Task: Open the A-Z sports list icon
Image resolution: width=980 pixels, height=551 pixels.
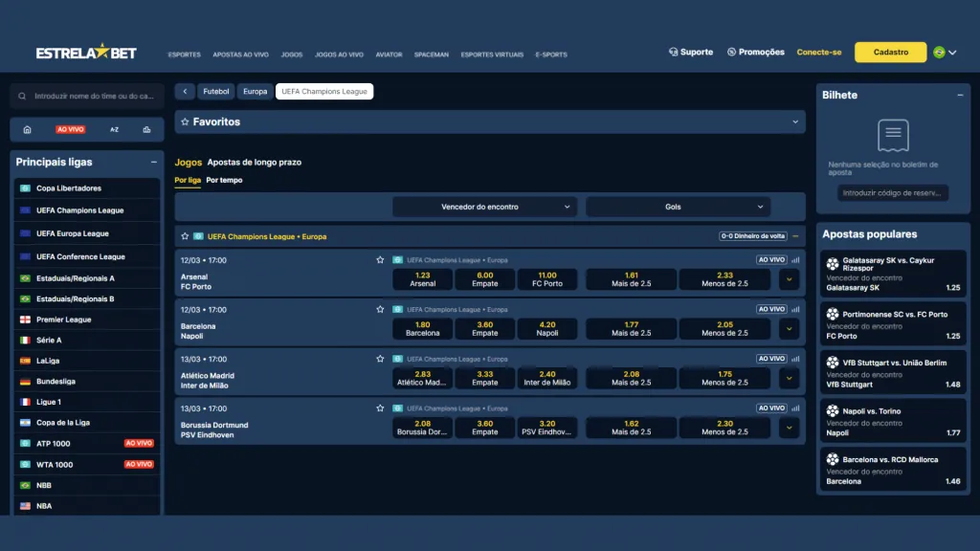Action: coord(114,129)
